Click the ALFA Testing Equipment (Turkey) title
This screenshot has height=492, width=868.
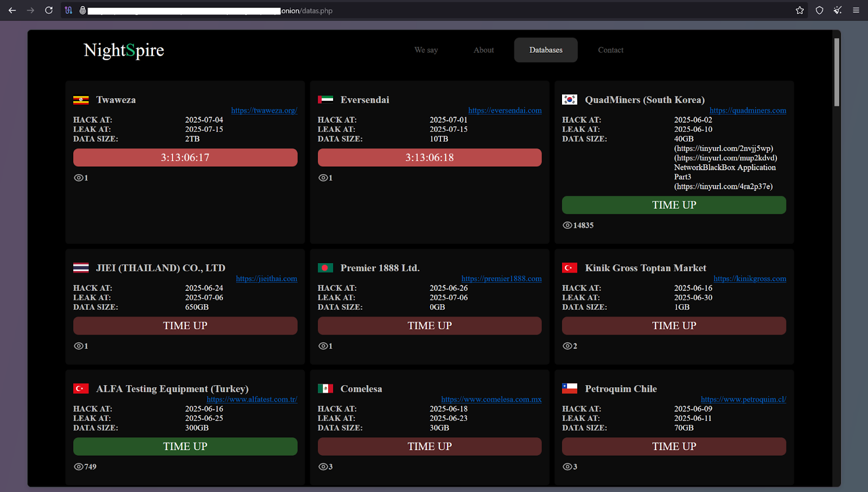pos(173,388)
